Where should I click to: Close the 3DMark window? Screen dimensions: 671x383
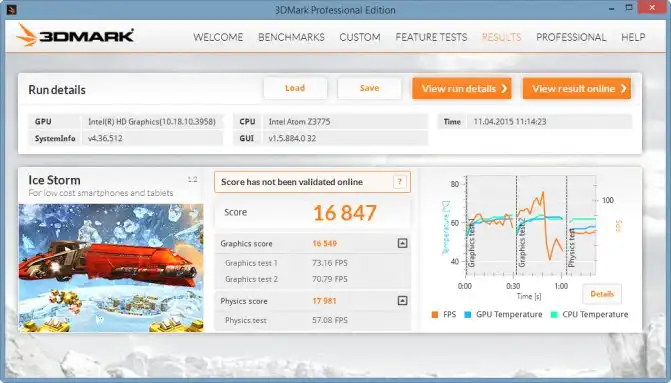[652, 7]
